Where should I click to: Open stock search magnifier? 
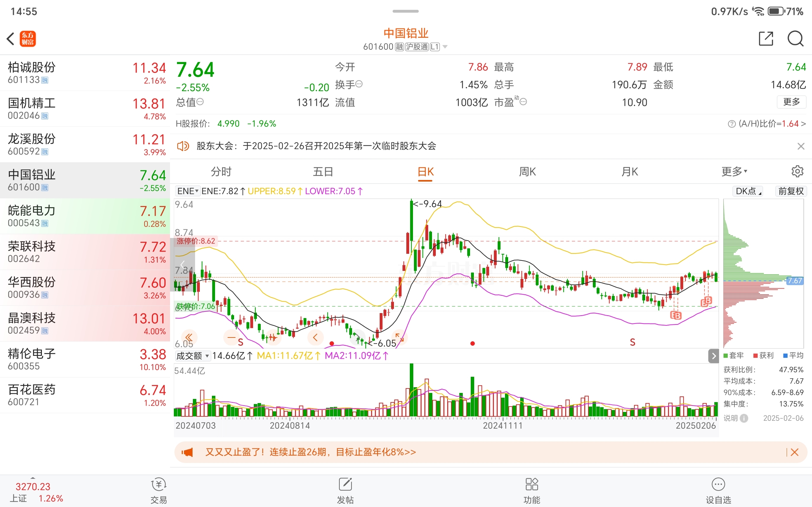click(x=795, y=39)
